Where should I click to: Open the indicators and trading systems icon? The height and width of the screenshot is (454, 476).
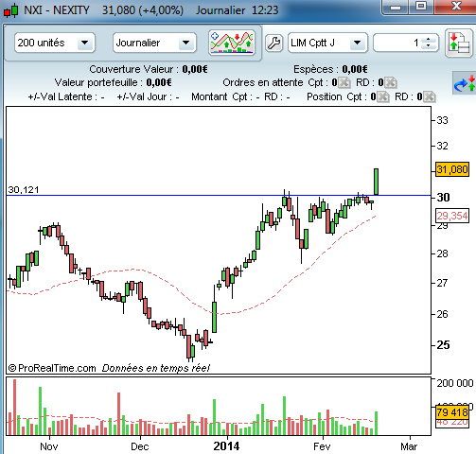coord(232,43)
